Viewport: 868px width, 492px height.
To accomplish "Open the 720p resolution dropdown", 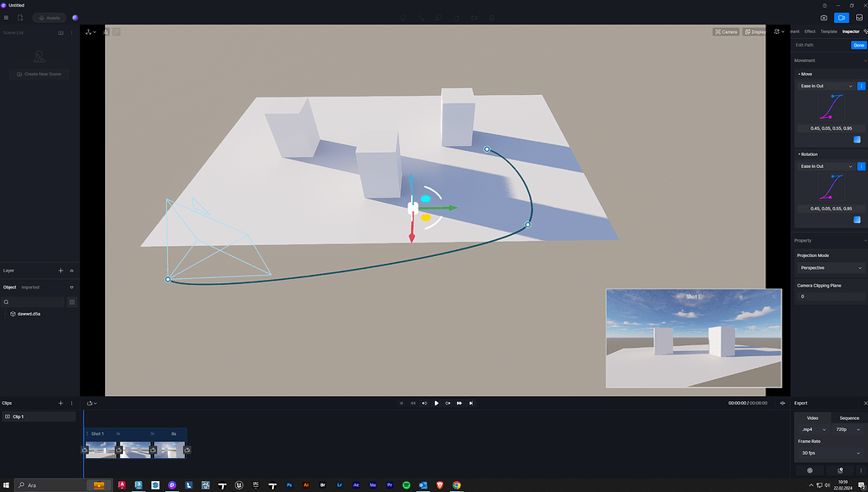I will pos(848,429).
